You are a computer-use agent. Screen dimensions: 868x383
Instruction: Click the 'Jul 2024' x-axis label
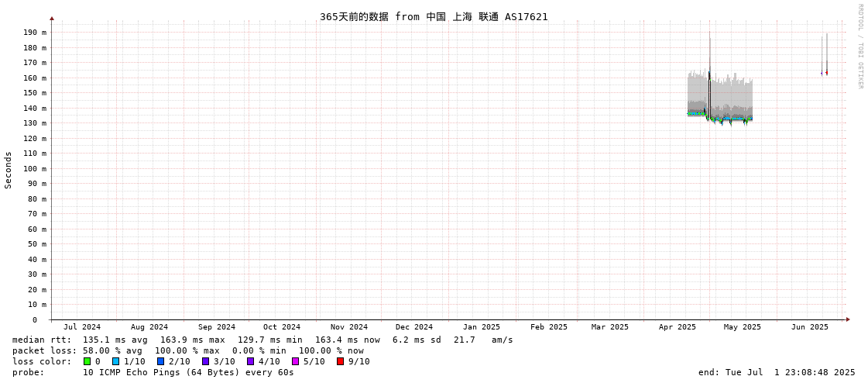pos(82,327)
